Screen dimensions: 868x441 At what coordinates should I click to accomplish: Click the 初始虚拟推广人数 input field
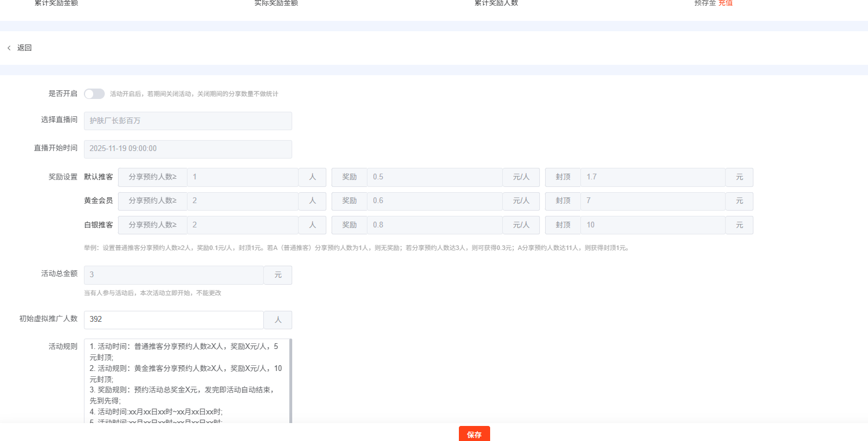(x=174, y=319)
